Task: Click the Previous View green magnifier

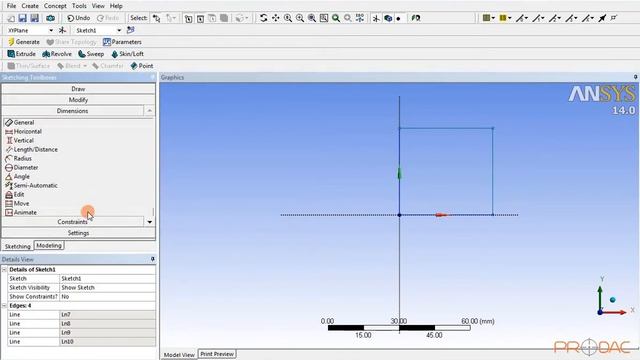Action: tap(336, 18)
